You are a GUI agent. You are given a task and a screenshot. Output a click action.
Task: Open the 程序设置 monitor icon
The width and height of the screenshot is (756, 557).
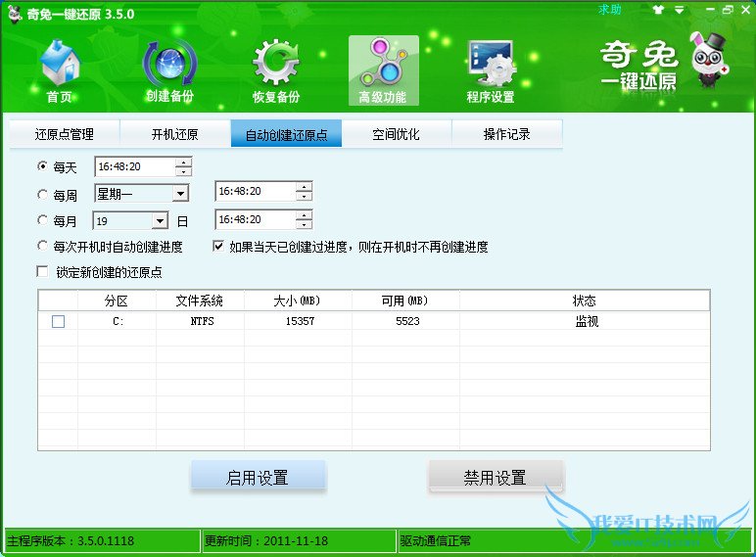(x=491, y=70)
